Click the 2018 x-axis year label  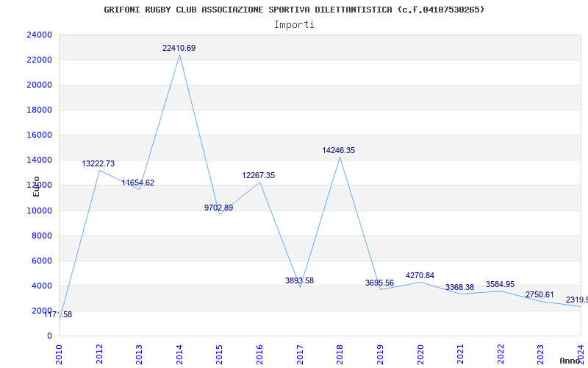pos(340,354)
